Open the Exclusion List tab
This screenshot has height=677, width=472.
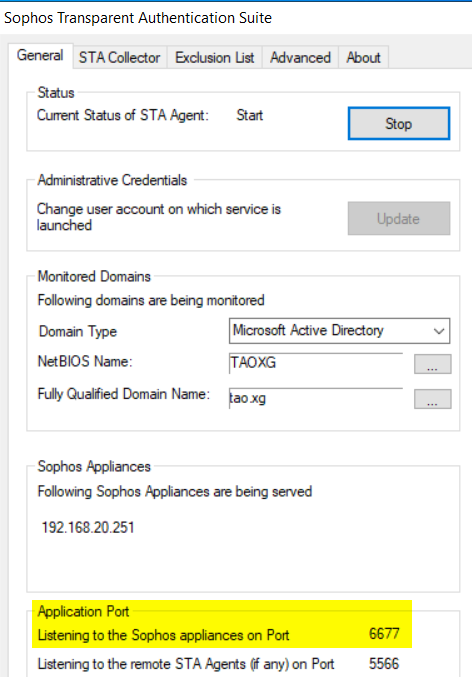[x=215, y=57]
